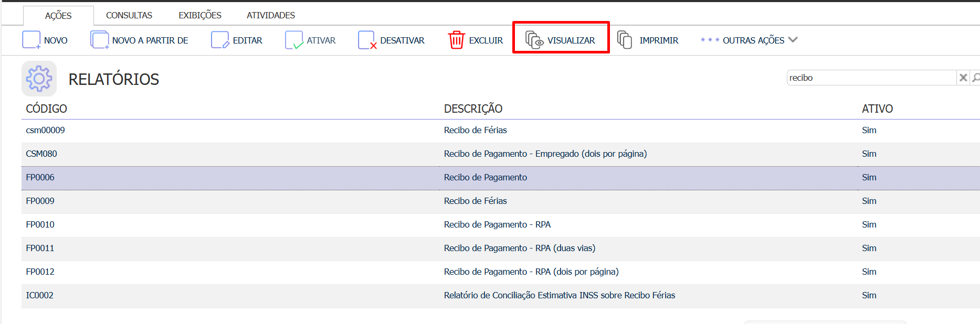This screenshot has width=980, height=324.
Task: Click the red Excluir trash icon
Action: click(x=456, y=40)
